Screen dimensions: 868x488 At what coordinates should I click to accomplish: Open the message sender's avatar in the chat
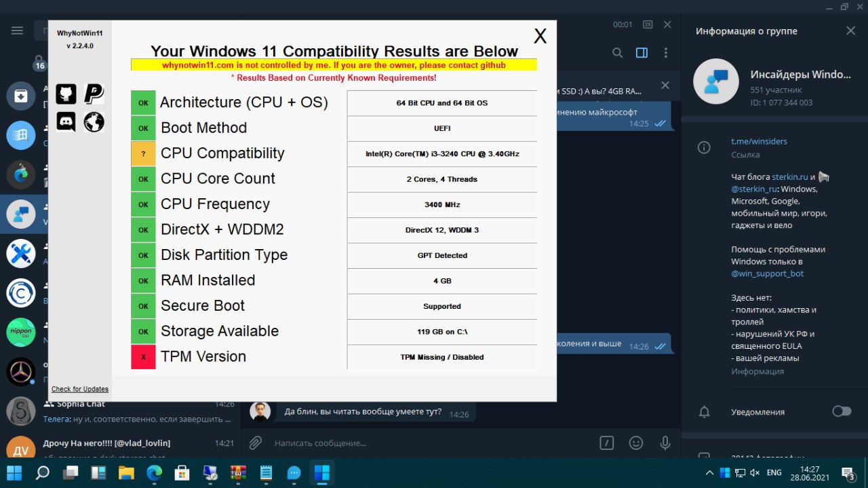tap(260, 411)
